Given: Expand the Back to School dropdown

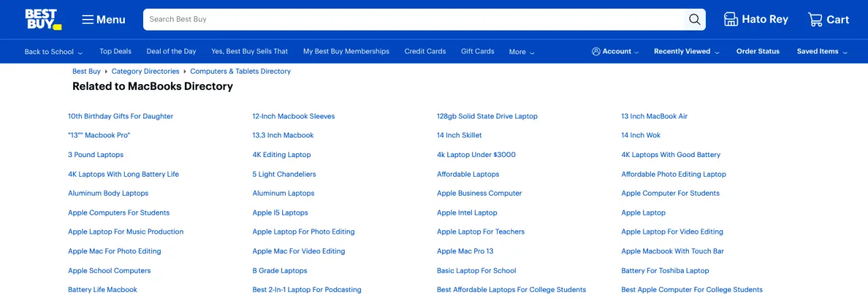Looking at the screenshot, I should coord(54,51).
